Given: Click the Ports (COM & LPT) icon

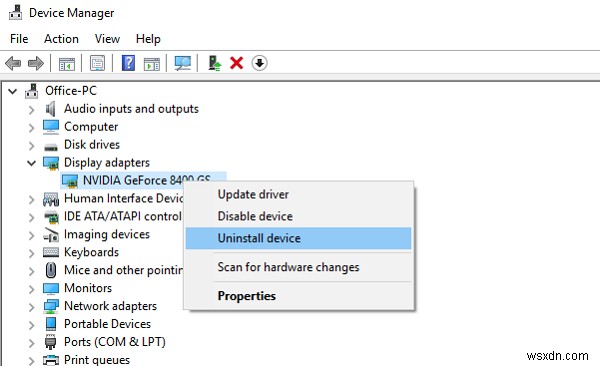Looking at the screenshot, I should point(51,342).
